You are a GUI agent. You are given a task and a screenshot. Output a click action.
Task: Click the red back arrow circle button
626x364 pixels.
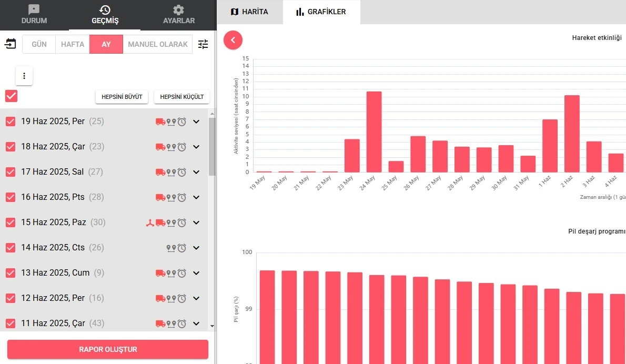pos(233,40)
